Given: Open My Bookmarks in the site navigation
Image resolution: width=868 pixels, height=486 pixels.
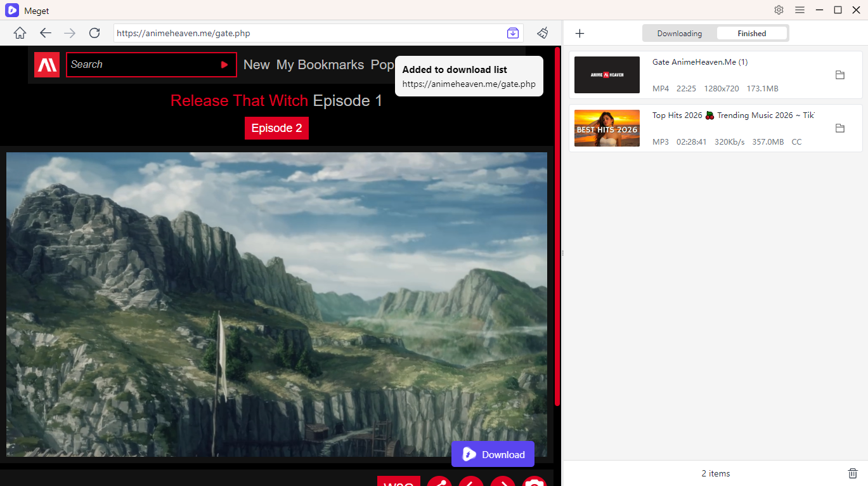Looking at the screenshot, I should (320, 65).
